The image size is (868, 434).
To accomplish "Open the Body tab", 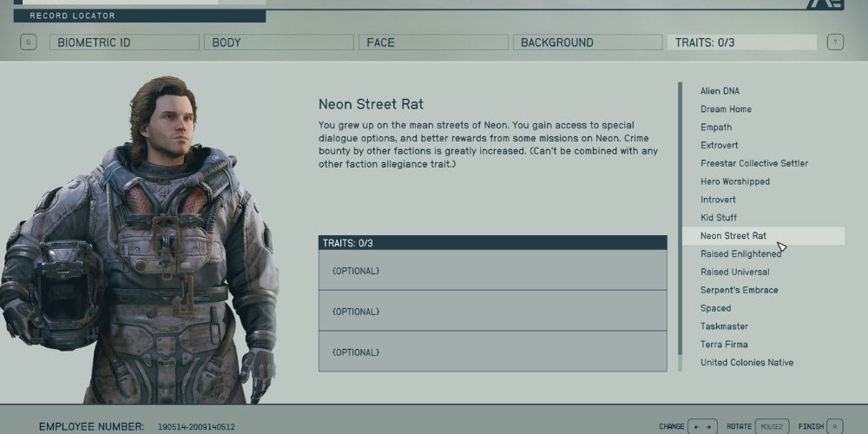I will (x=279, y=43).
